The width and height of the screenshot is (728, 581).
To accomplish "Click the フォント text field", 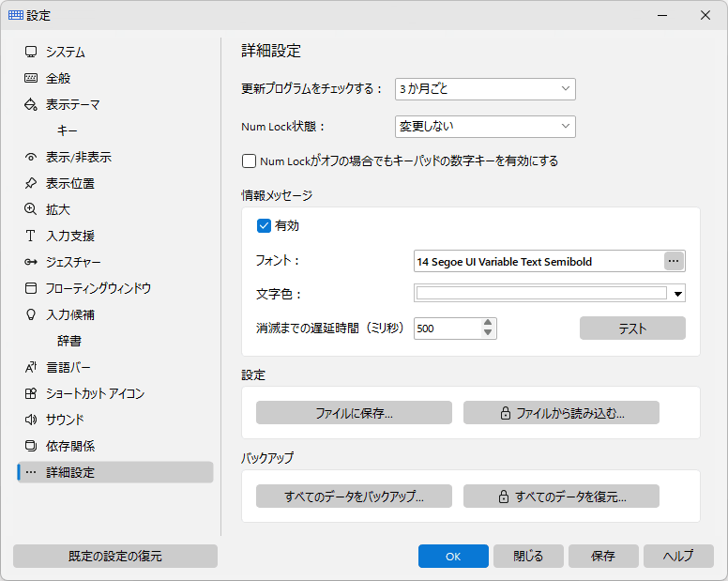I will [x=538, y=261].
